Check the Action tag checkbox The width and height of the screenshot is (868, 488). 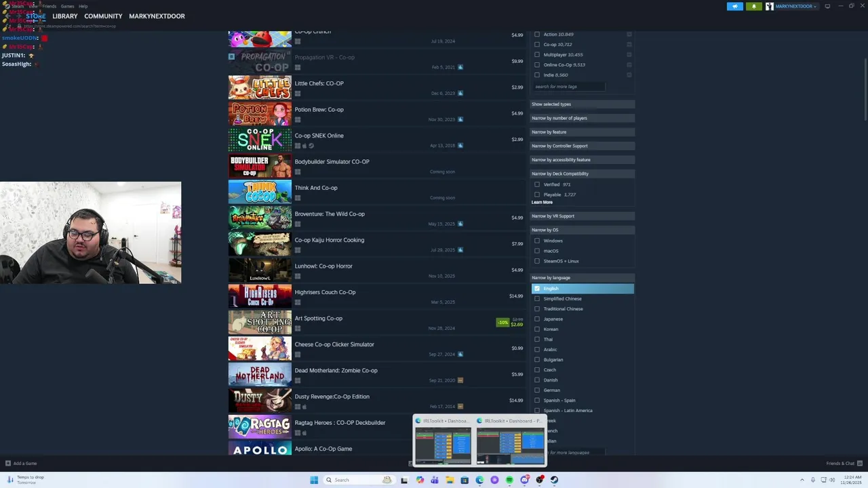pyautogui.click(x=537, y=35)
